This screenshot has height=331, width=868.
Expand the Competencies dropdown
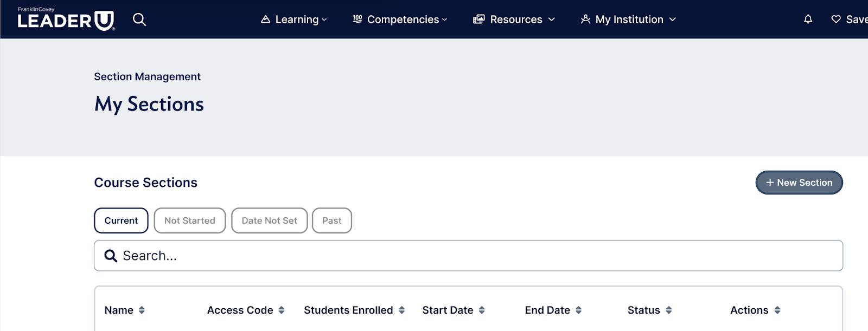pos(400,20)
